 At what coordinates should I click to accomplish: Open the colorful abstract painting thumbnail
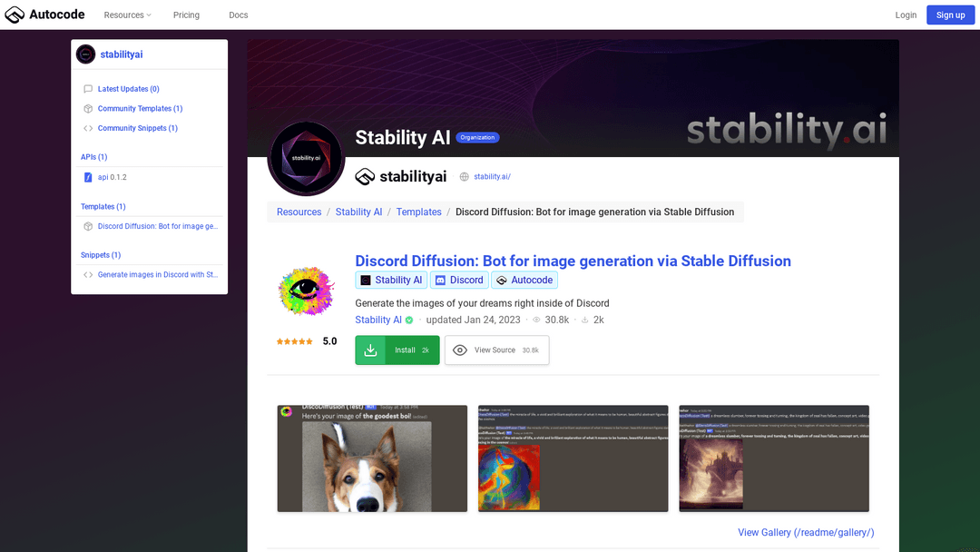tap(573, 458)
